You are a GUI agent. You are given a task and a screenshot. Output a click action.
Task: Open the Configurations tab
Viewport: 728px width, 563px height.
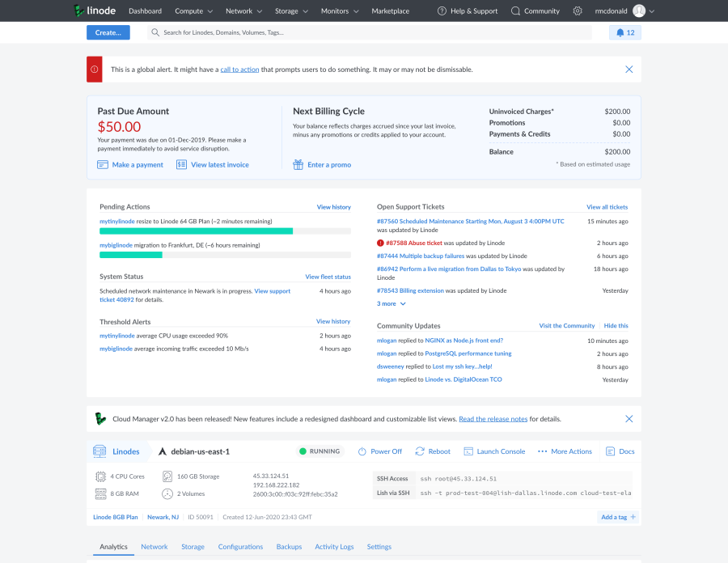(240, 546)
